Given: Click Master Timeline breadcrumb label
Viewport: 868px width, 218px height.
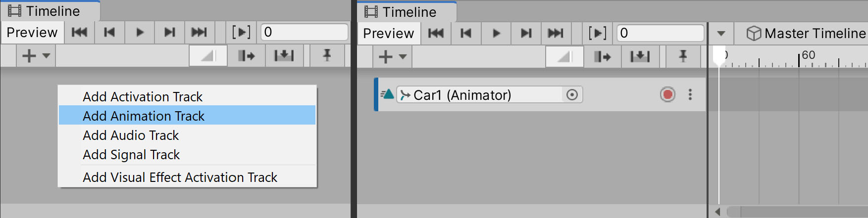Looking at the screenshot, I should click(815, 34).
